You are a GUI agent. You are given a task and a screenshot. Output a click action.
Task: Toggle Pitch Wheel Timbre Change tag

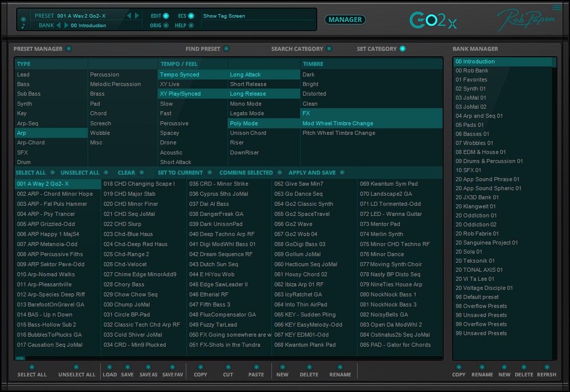pos(372,133)
